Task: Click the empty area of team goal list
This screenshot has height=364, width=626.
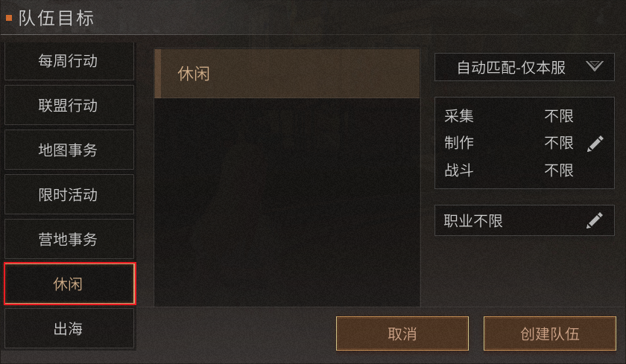Action: (287, 202)
